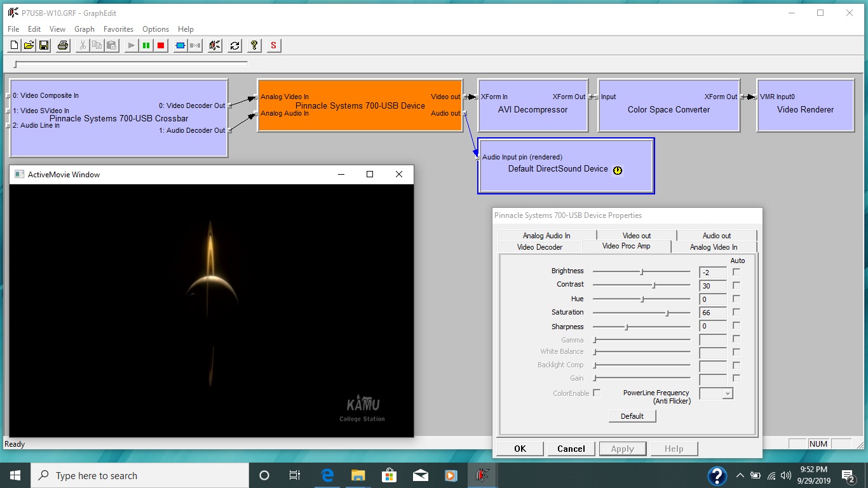Image resolution: width=868 pixels, height=488 pixels.
Task: Save the graph with floppy disk icon
Action: [x=44, y=45]
